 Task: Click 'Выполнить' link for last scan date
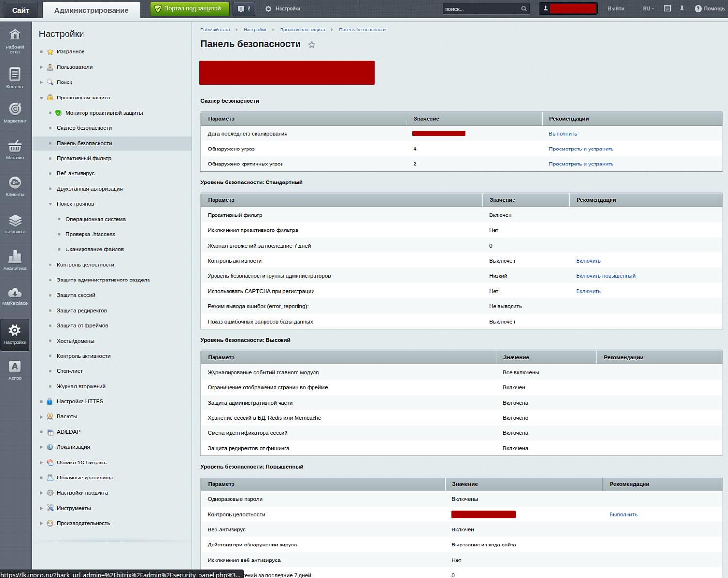563,134
